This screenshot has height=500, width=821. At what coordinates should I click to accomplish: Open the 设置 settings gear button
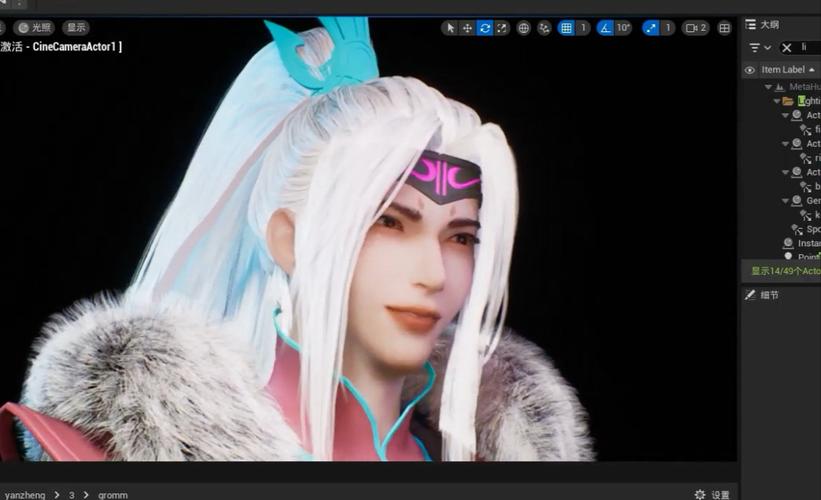click(712, 495)
